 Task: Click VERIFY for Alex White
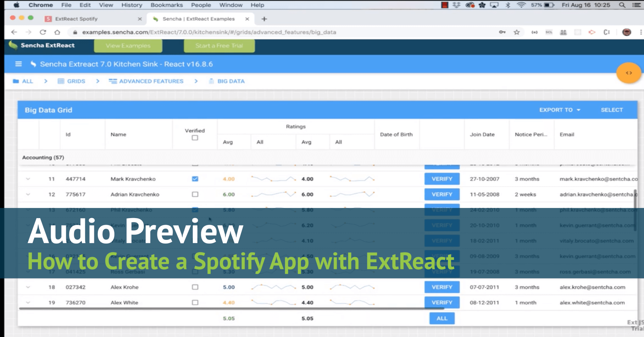click(x=442, y=302)
